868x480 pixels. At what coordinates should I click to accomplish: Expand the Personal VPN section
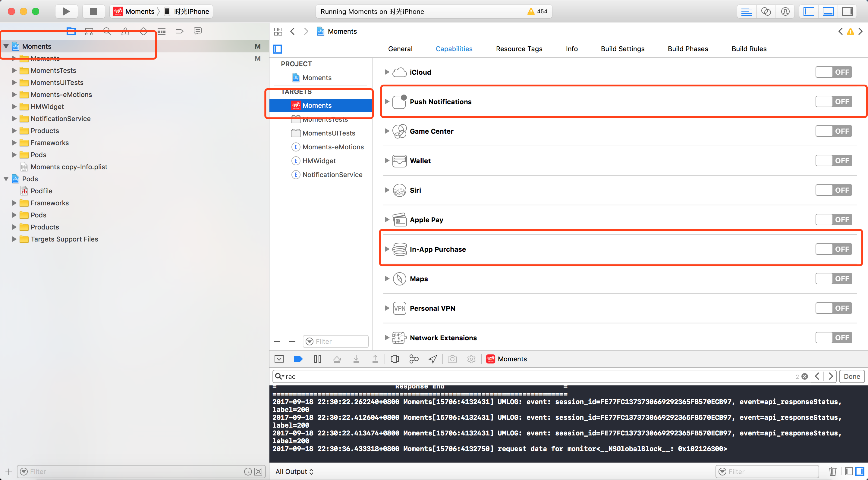click(x=387, y=308)
